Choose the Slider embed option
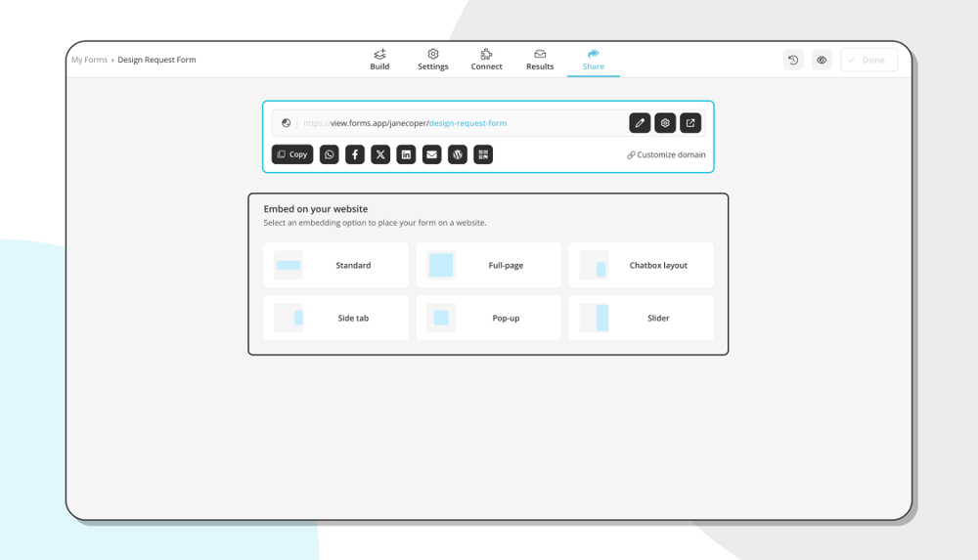978x560 pixels. (x=642, y=318)
